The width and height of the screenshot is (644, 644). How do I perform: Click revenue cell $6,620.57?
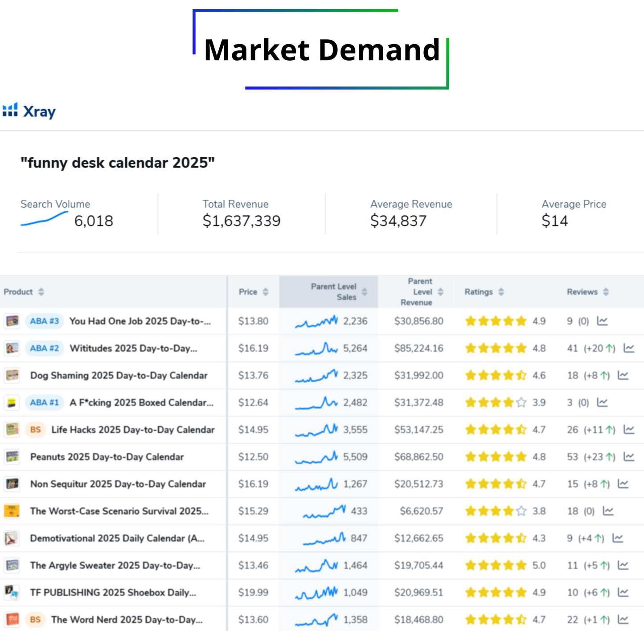[421, 511]
